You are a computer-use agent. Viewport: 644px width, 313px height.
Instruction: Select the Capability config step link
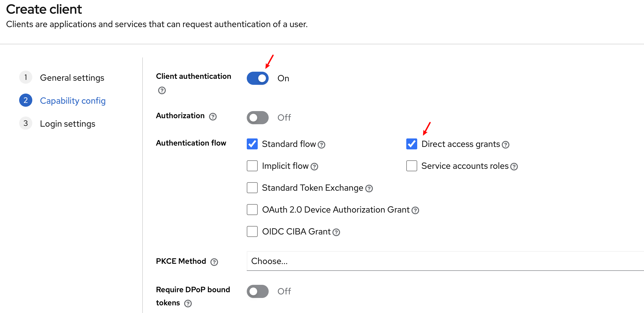[x=72, y=101]
